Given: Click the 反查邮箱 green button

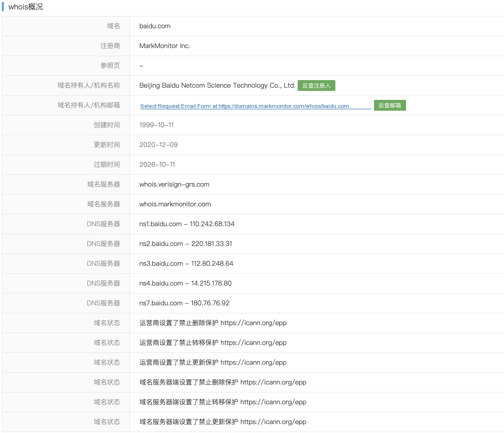Looking at the screenshot, I should (390, 105).
